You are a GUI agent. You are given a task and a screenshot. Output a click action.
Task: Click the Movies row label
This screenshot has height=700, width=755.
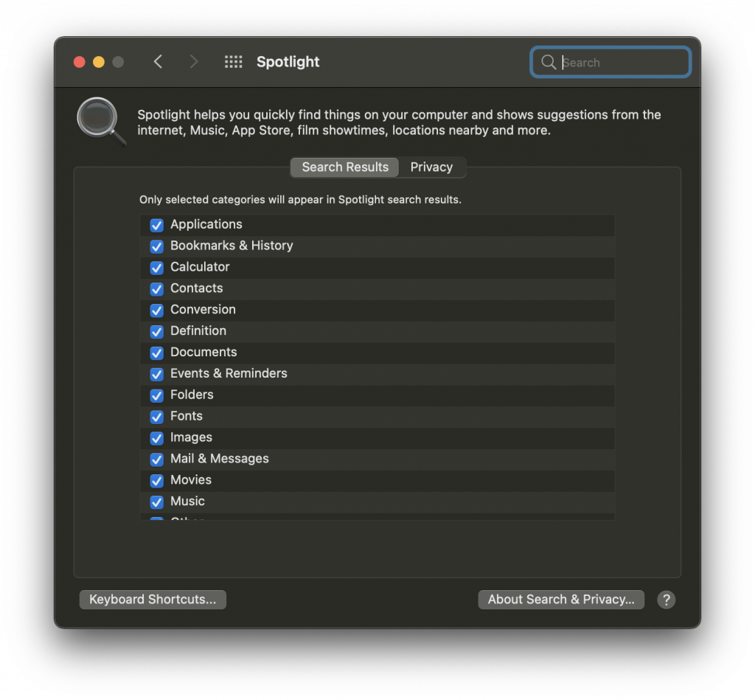(x=191, y=479)
